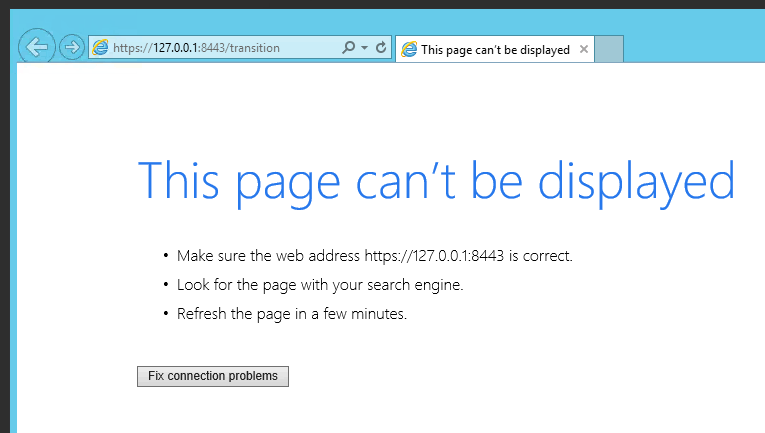Click the Internet Explorer icon in address bar
765x433 pixels.
[99, 48]
